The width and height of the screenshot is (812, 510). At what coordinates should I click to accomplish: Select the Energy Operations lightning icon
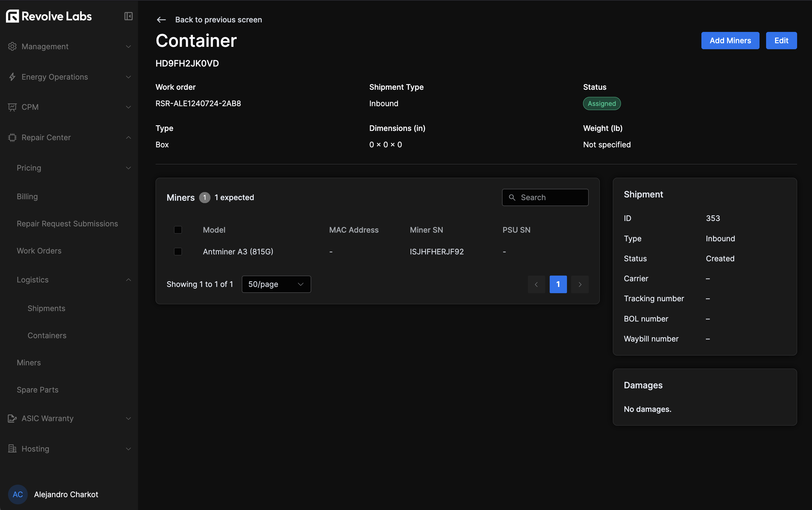tap(12, 77)
